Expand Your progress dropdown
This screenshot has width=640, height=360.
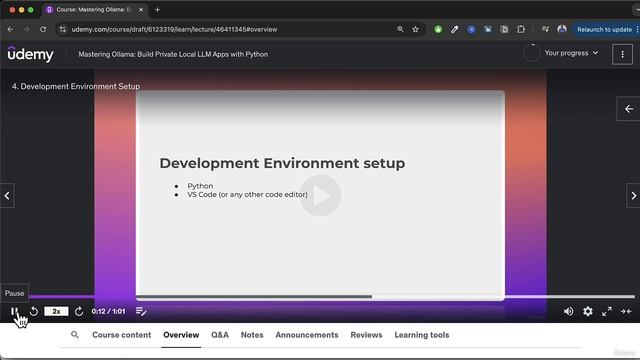tap(571, 53)
